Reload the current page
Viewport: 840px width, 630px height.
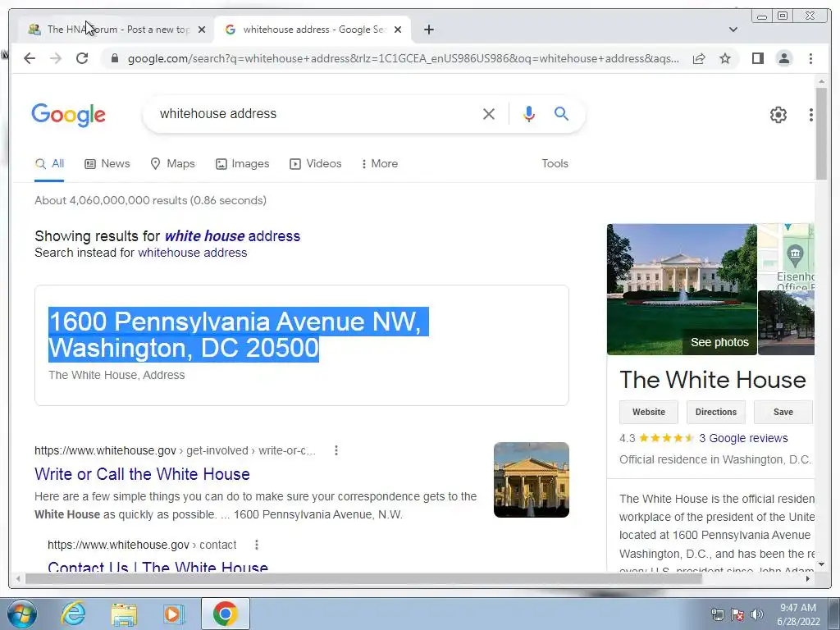(82, 58)
